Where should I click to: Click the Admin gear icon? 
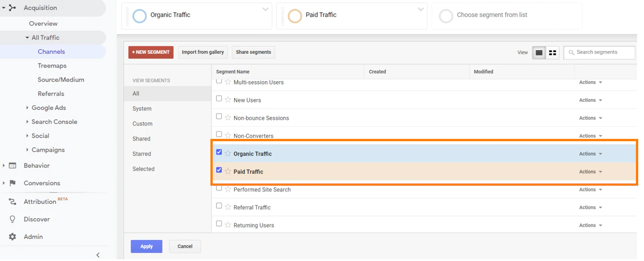[13, 237]
